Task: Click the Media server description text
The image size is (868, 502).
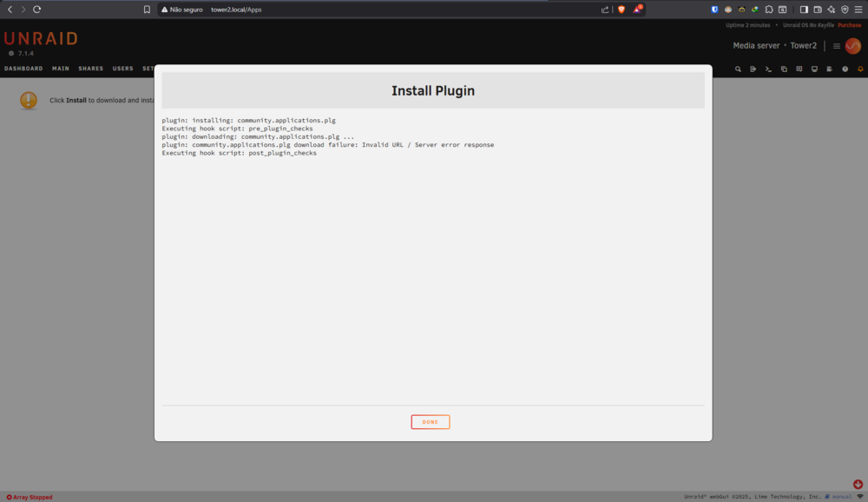Action: point(756,45)
